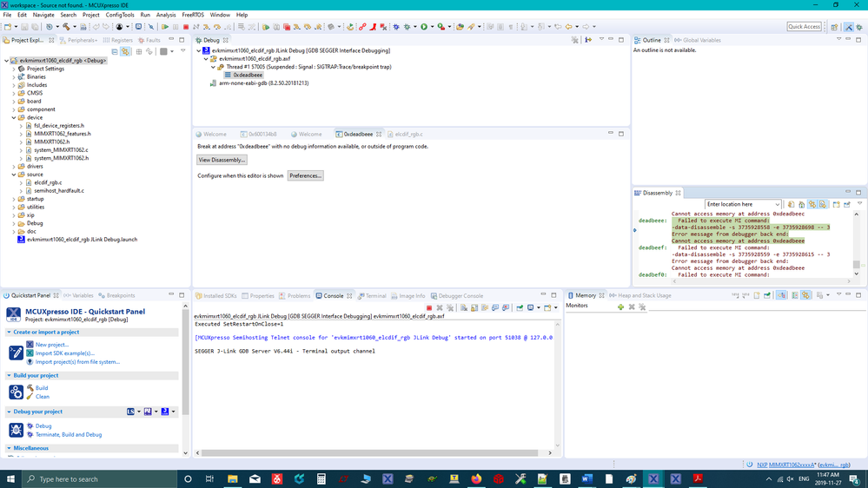The width and height of the screenshot is (868, 488).
Task: Open Word from the Windows taskbar
Action: tap(586, 479)
